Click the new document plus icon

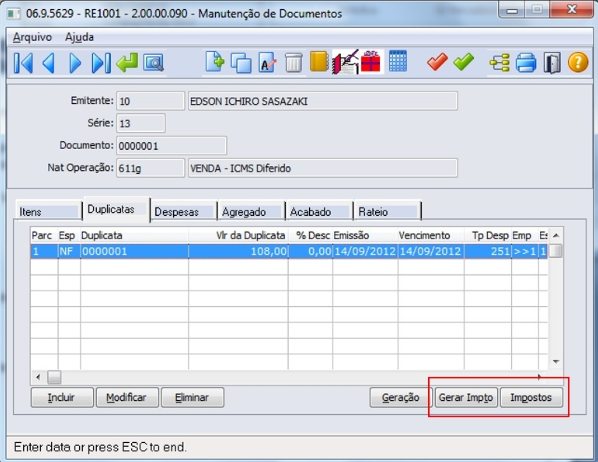click(215, 62)
